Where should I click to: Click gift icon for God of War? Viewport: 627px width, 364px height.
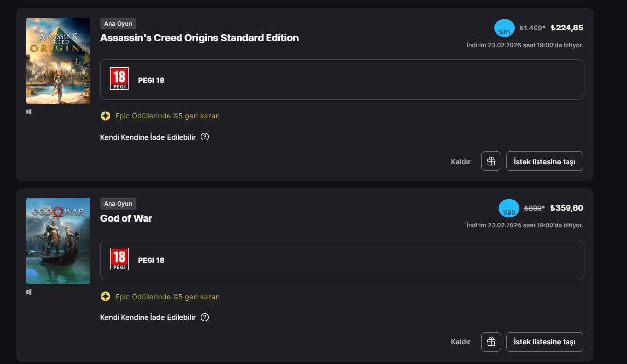491,342
